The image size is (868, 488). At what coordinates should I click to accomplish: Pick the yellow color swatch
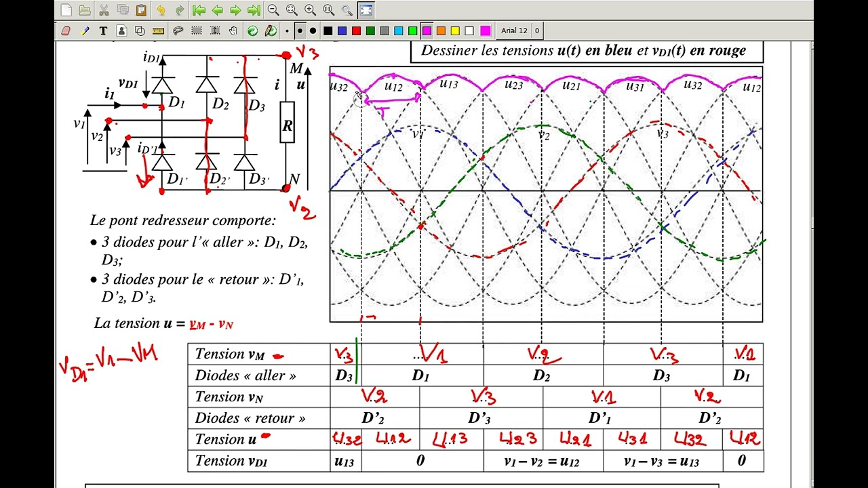click(x=455, y=30)
